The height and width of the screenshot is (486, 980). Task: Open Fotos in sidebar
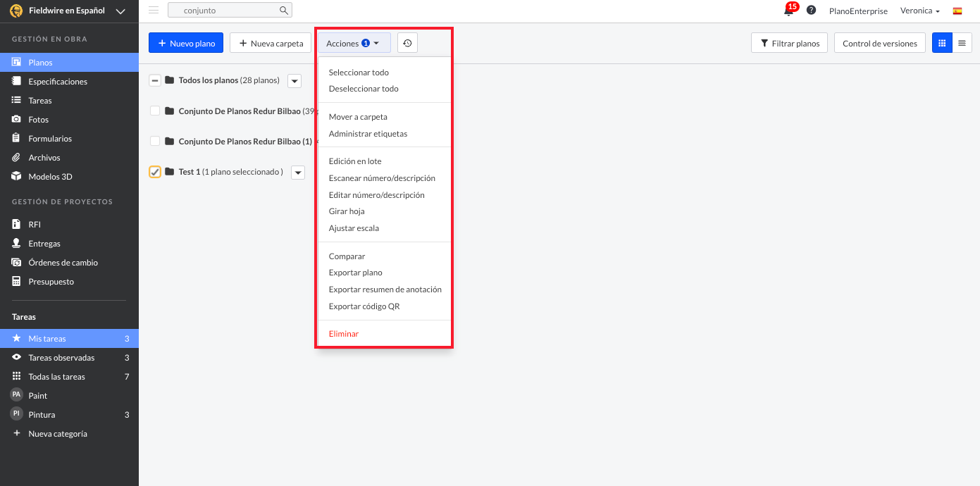coord(69,120)
